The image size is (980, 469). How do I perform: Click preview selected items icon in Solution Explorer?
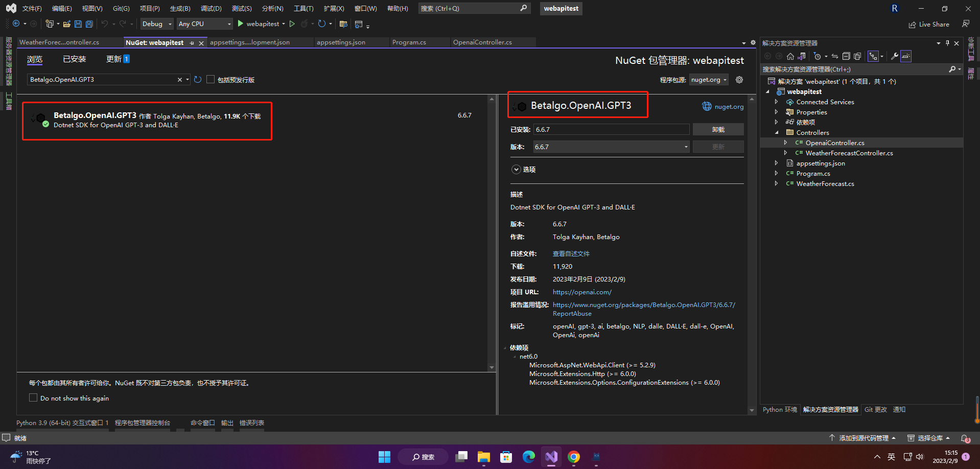point(906,56)
